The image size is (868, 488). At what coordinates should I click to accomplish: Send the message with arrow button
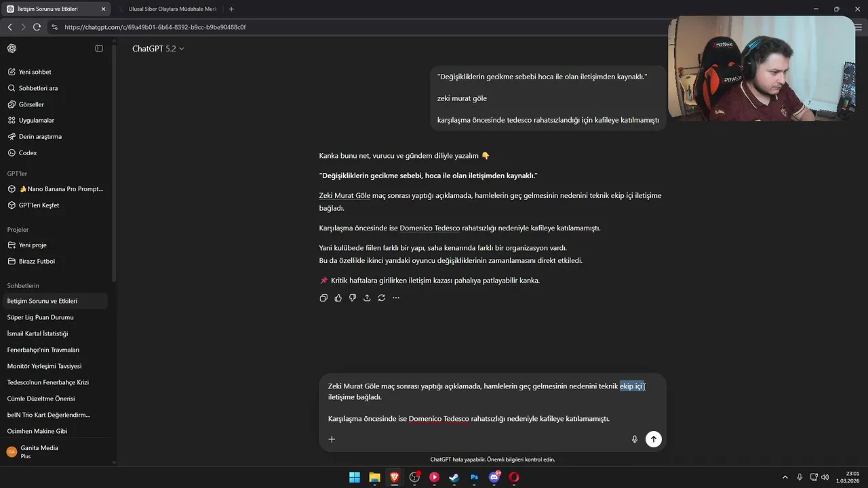coord(654,439)
